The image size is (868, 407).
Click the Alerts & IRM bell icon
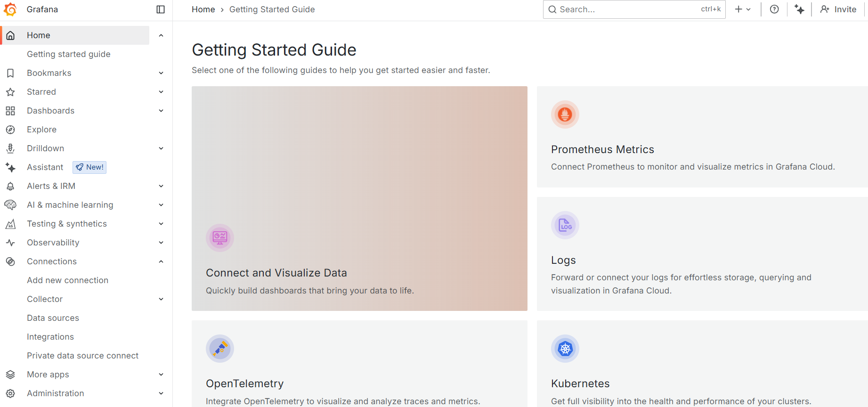coord(10,186)
